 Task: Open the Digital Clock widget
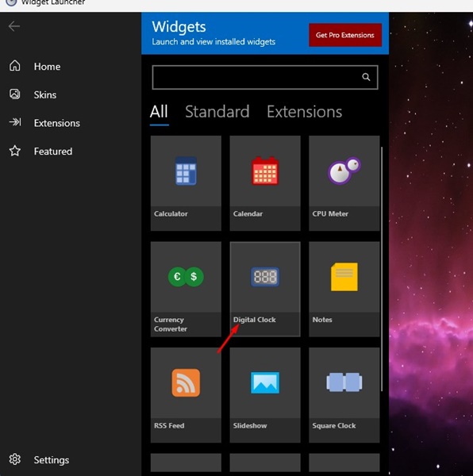(x=265, y=289)
